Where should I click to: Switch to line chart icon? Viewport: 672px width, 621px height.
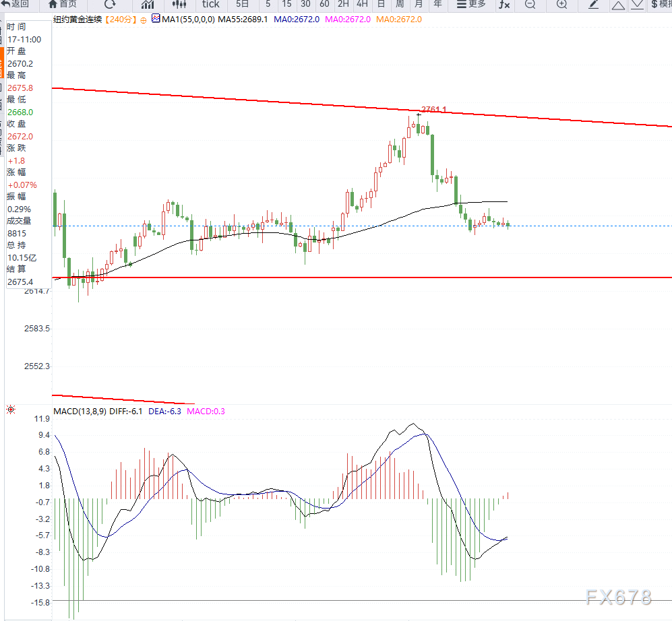point(148,4)
